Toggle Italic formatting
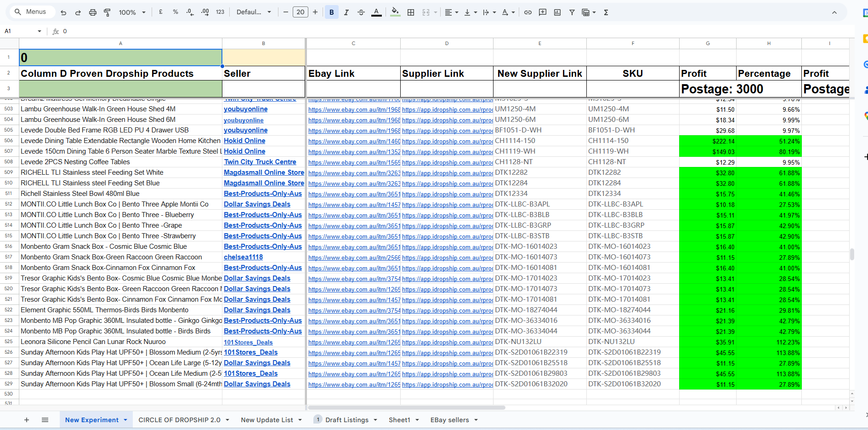Image resolution: width=868 pixels, height=430 pixels. point(346,12)
